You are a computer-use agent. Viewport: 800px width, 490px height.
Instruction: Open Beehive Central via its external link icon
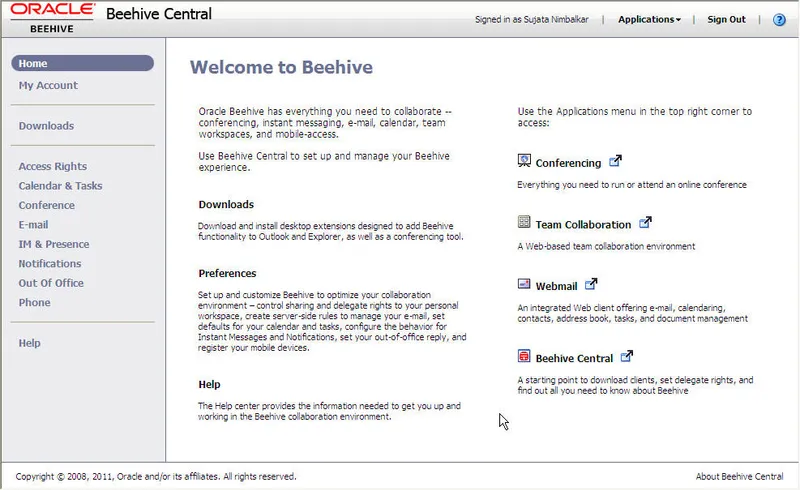pos(627,356)
